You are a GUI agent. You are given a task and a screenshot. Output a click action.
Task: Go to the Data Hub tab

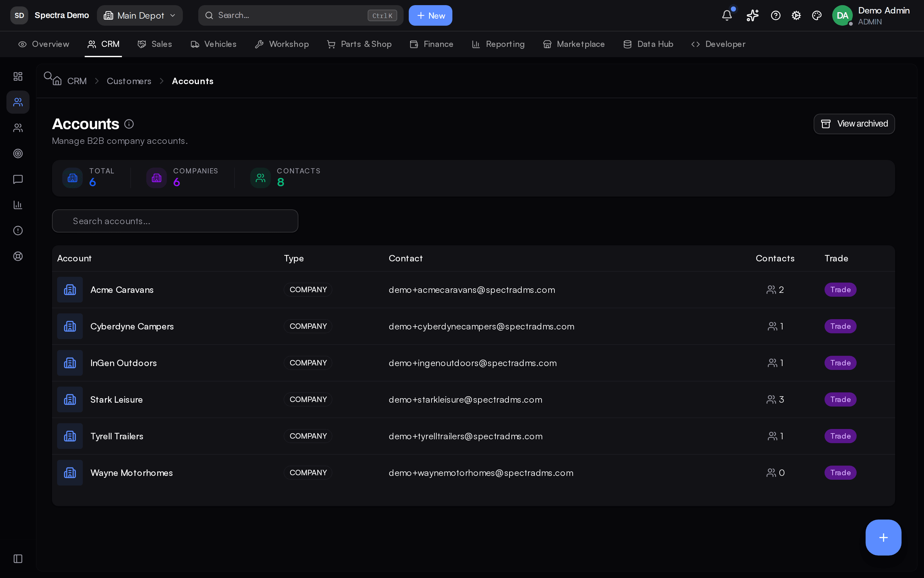pyautogui.click(x=648, y=44)
